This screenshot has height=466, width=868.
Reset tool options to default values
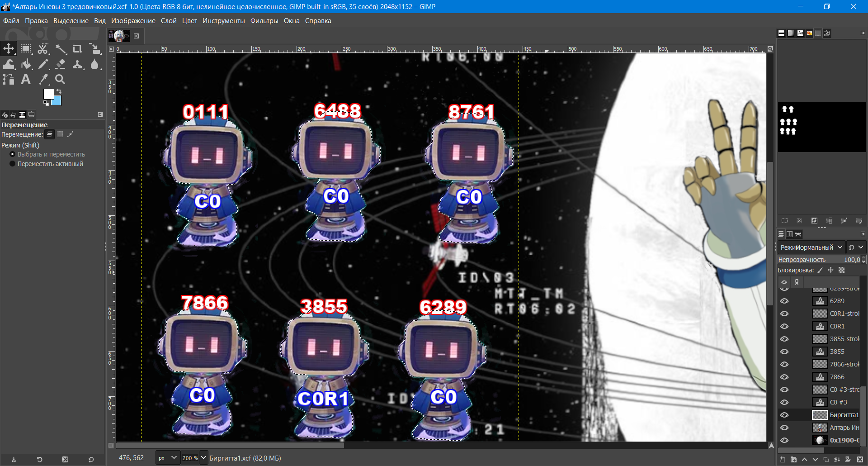click(x=91, y=460)
